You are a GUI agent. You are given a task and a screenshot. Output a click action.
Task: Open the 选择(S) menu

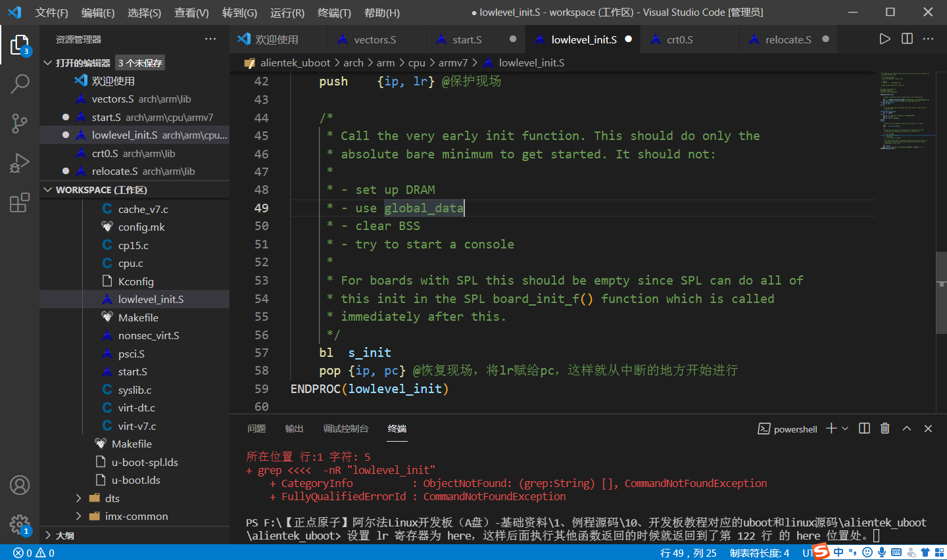pos(144,12)
